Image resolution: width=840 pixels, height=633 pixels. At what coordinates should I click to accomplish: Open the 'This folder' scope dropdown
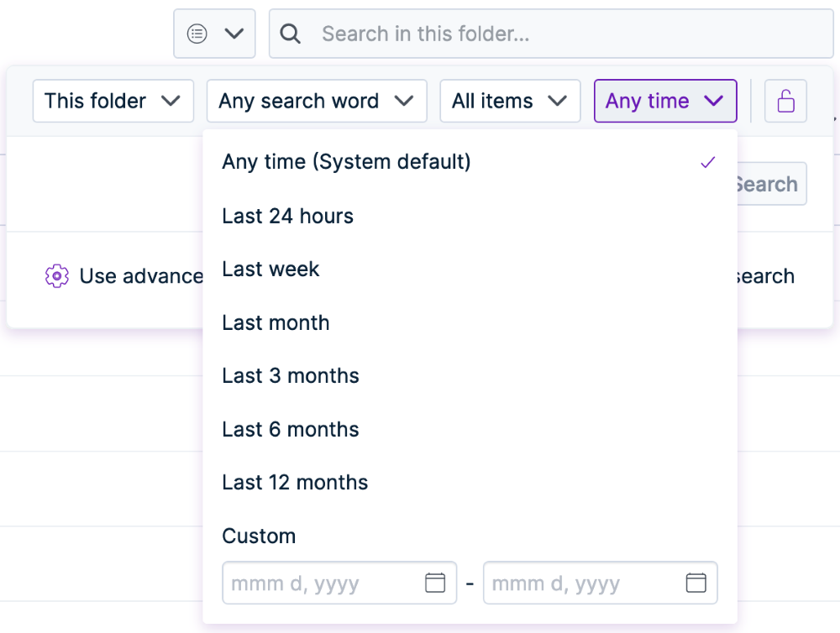(x=113, y=101)
